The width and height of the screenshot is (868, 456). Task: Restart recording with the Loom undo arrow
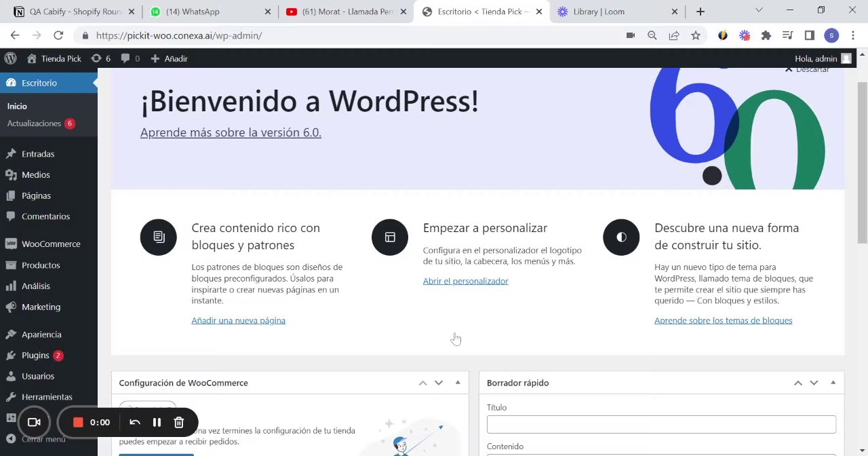click(134, 422)
